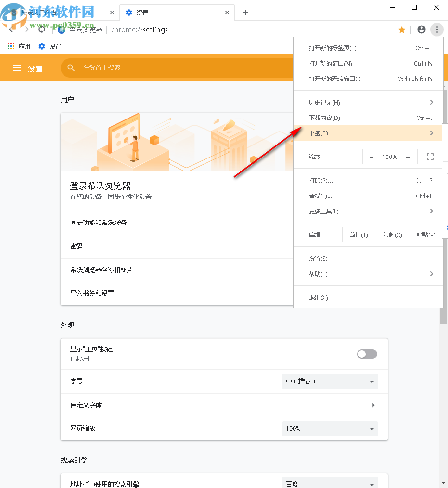Click the magnifier icon in settings search
Image resolution: width=448 pixels, height=488 pixels.
point(71,67)
